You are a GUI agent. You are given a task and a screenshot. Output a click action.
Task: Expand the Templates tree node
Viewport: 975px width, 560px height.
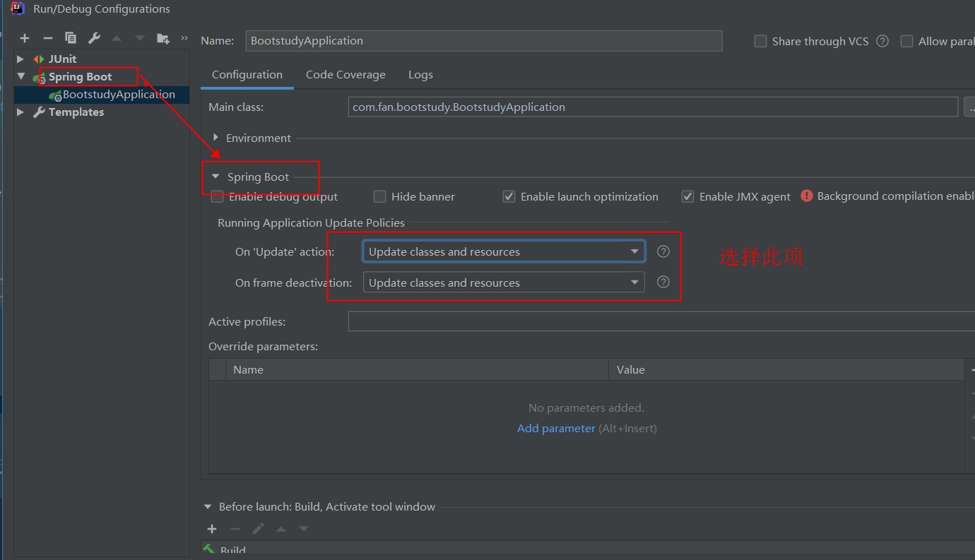point(20,112)
